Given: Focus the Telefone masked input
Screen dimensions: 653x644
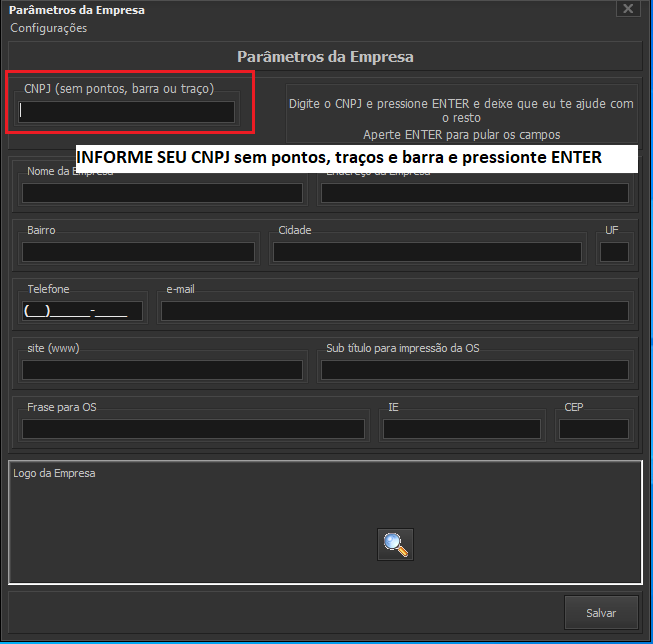Looking at the screenshot, I should [x=82, y=311].
